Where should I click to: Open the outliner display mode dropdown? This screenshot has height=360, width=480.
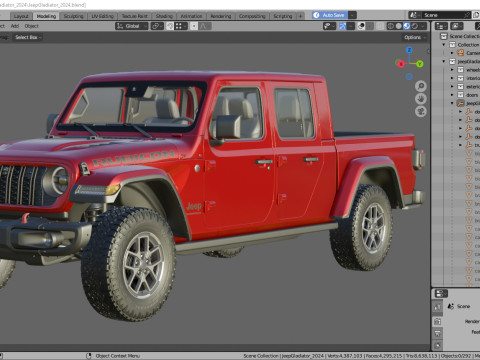coord(457,26)
